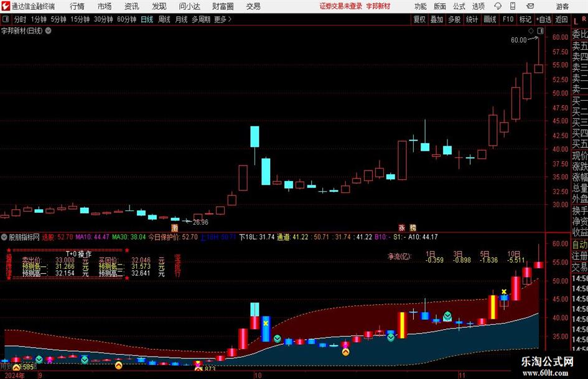The height and width of the screenshot is (379, 588).
Task: Click the R button on right panel
Action: (584, 19)
